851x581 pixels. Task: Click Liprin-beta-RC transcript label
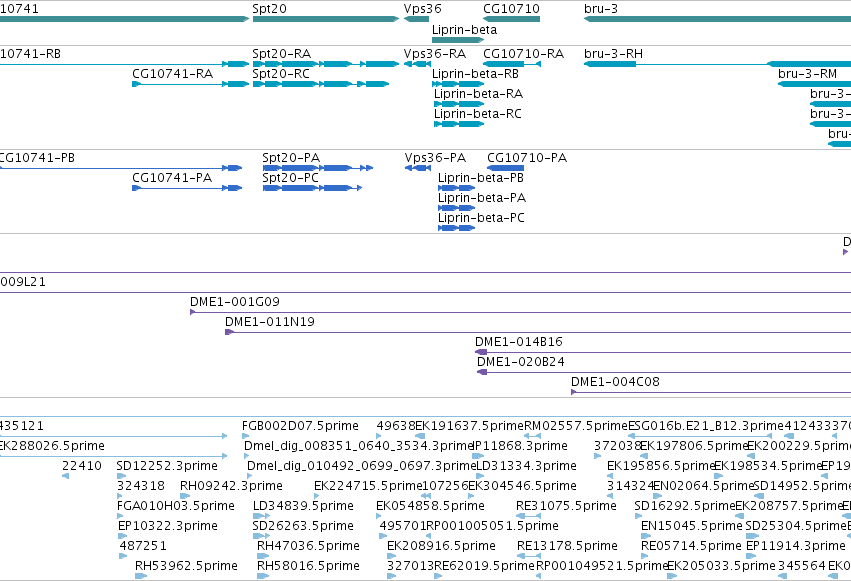tap(478, 114)
